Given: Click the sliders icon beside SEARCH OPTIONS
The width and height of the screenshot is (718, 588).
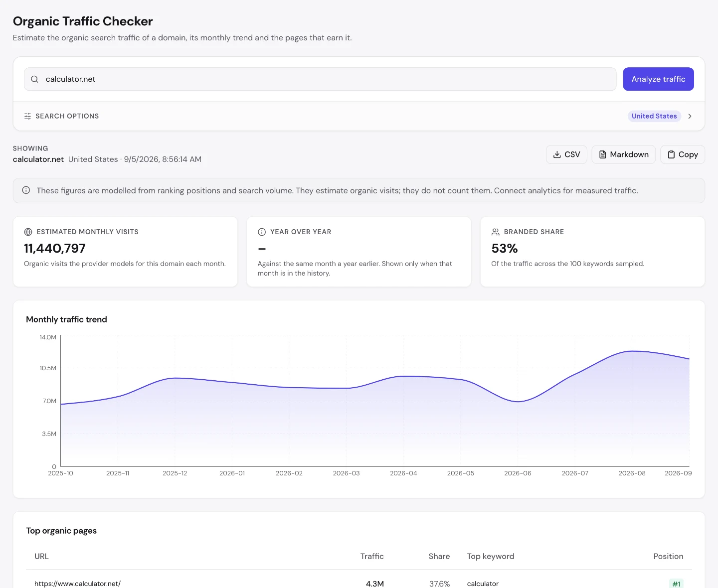Looking at the screenshot, I should pos(27,116).
